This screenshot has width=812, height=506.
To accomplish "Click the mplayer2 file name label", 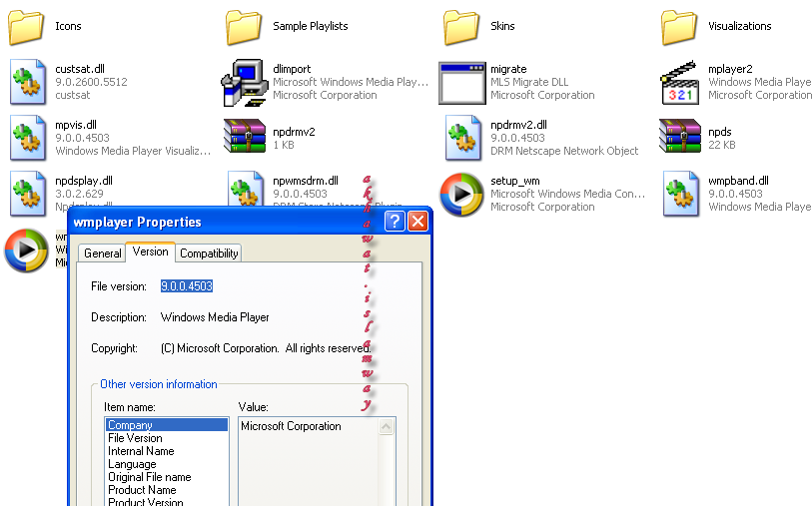I will (x=730, y=69).
